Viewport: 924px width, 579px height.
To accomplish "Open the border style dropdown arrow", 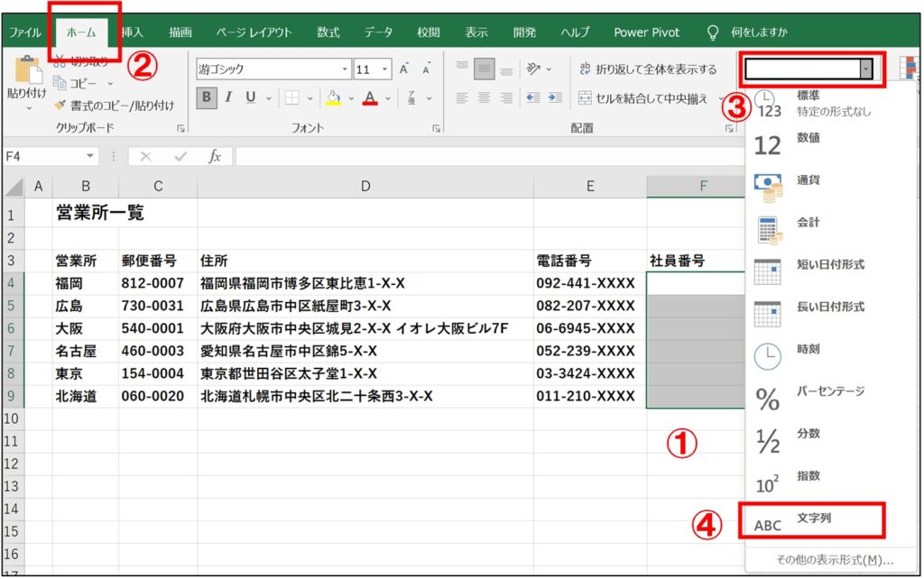I will point(310,98).
